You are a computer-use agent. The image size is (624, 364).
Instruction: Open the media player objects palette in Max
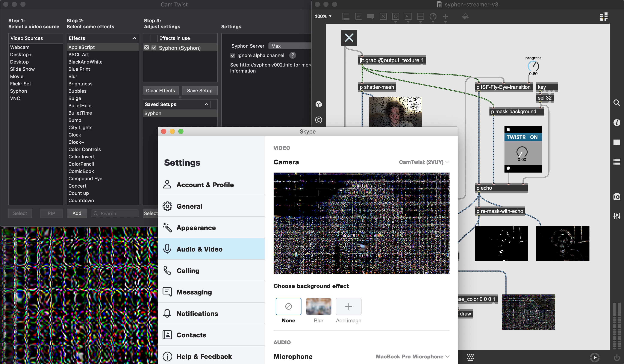click(x=408, y=17)
